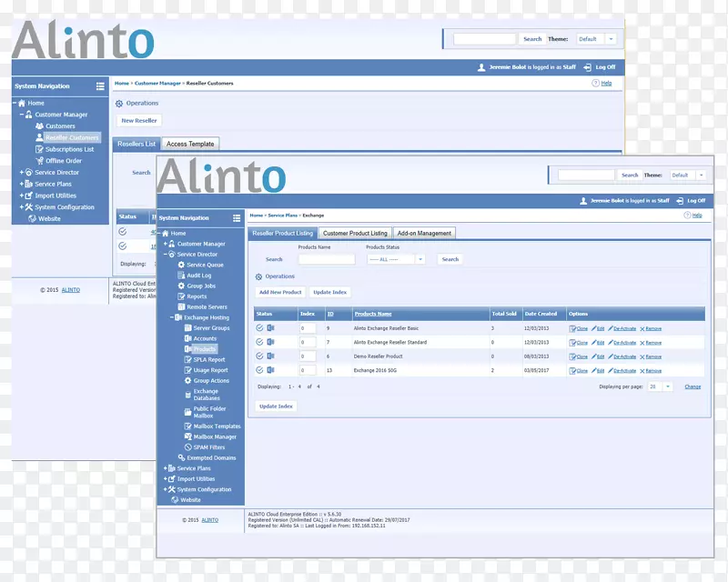
Task: Open Mailbox Templates in front window navigation
Action: tap(217, 426)
